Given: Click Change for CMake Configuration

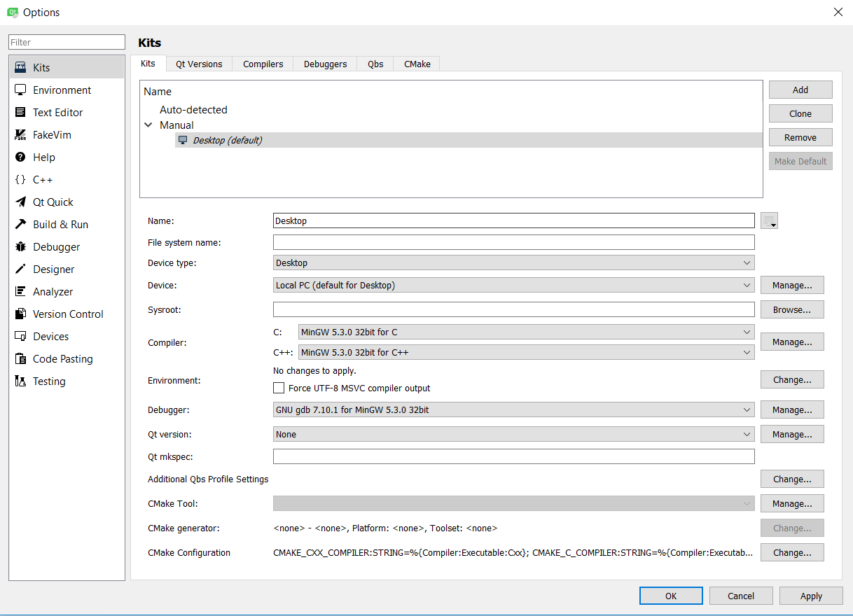Looking at the screenshot, I should coord(792,552).
